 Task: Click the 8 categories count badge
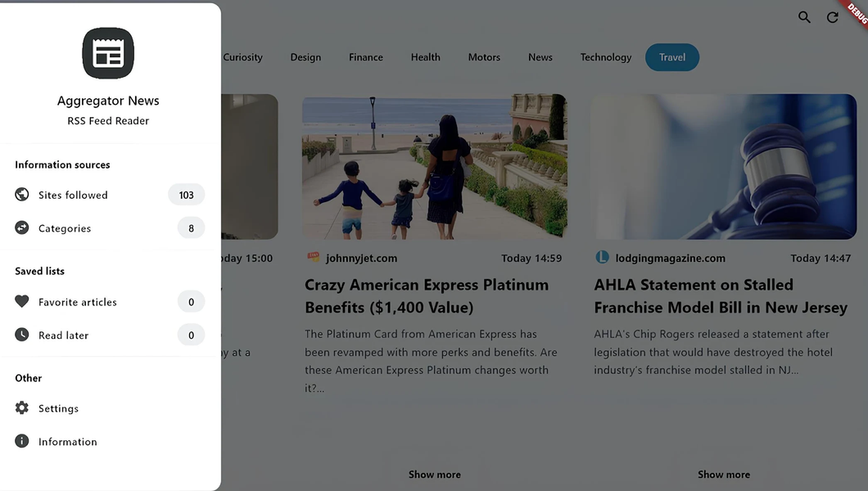pyautogui.click(x=191, y=227)
